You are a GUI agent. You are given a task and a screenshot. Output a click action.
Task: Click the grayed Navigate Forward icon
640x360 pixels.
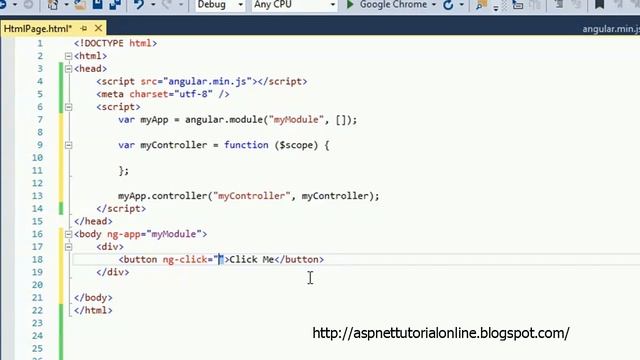click(x=28, y=4)
